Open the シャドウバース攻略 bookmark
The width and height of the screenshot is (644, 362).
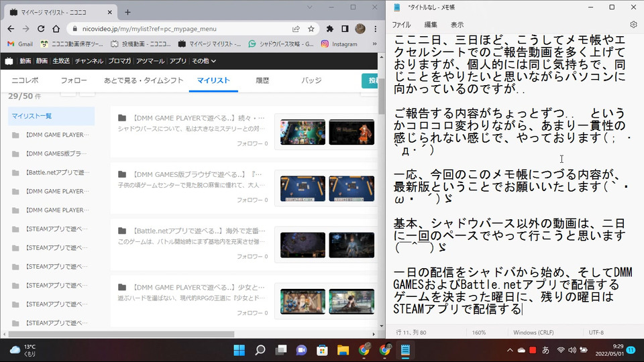[281, 44]
